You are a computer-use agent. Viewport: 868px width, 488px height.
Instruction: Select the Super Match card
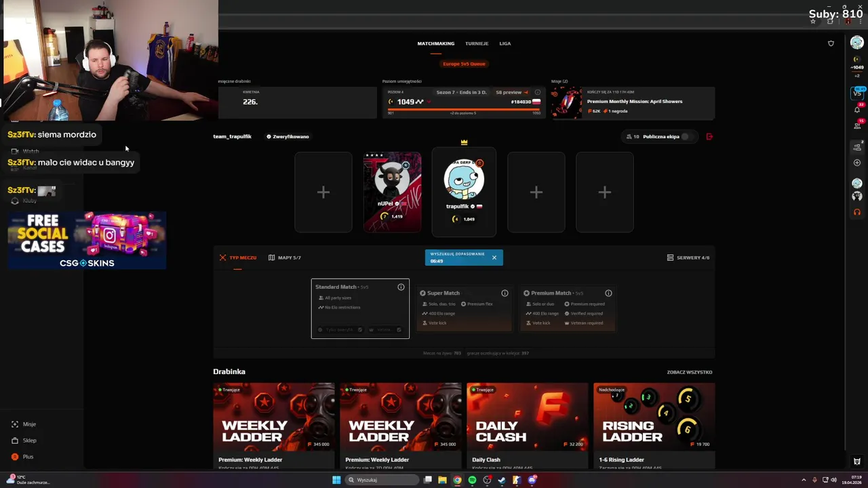pos(464,309)
